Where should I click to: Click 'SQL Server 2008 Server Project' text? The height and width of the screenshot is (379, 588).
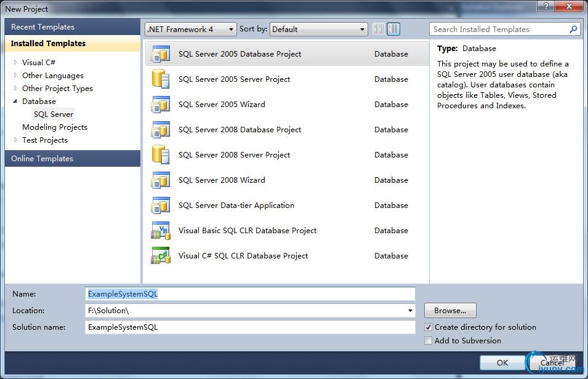click(x=234, y=155)
